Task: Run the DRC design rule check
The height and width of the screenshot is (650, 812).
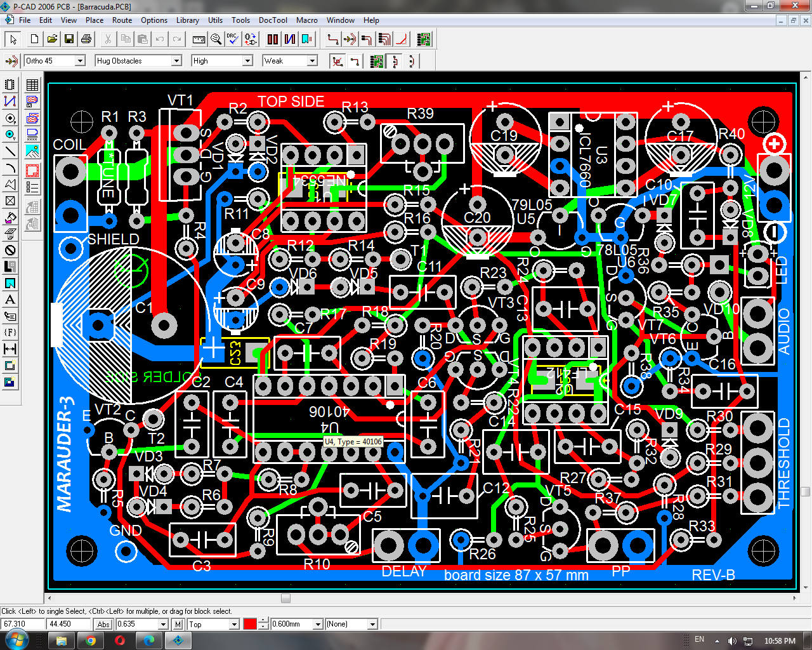Action: point(233,39)
